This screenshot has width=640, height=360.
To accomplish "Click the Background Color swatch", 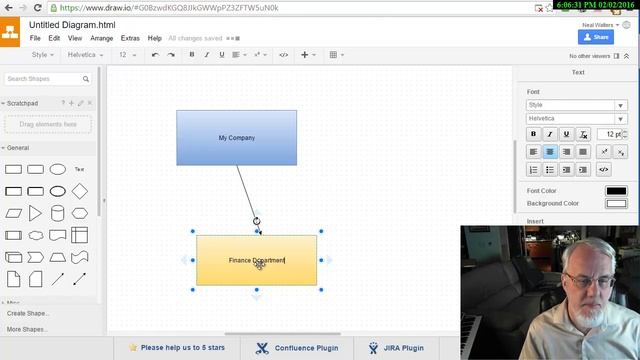I will (616, 203).
